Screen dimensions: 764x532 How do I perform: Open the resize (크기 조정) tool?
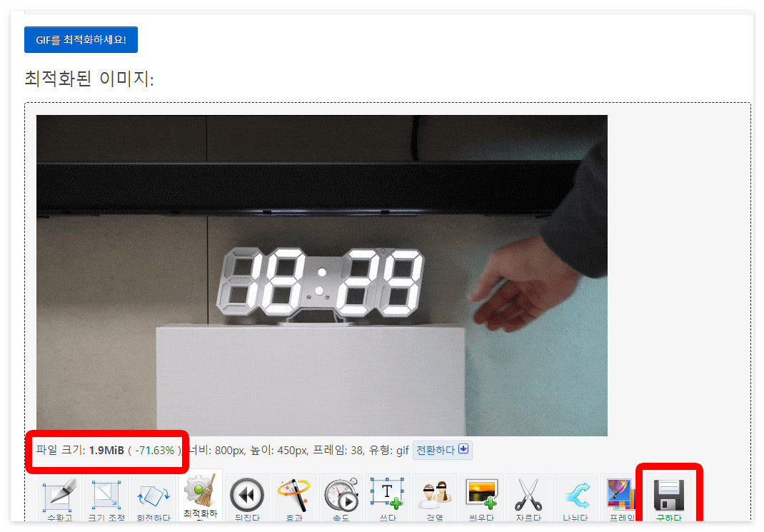106,498
